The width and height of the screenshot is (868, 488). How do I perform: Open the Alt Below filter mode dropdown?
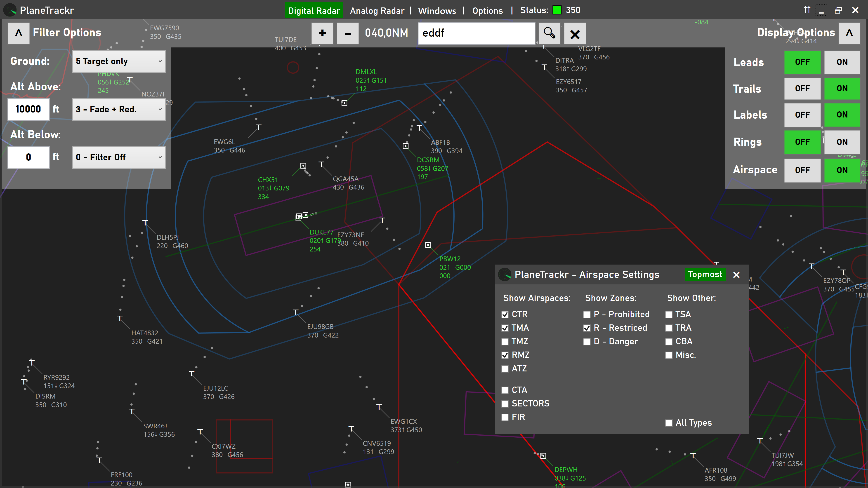pyautogui.click(x=119, y=157)
